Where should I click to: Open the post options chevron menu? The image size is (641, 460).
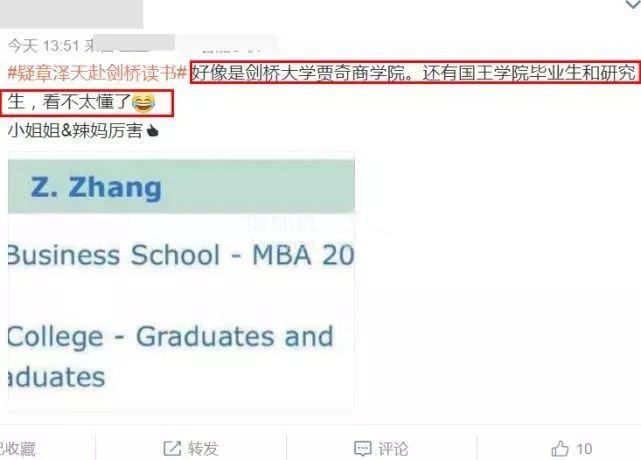633,4
